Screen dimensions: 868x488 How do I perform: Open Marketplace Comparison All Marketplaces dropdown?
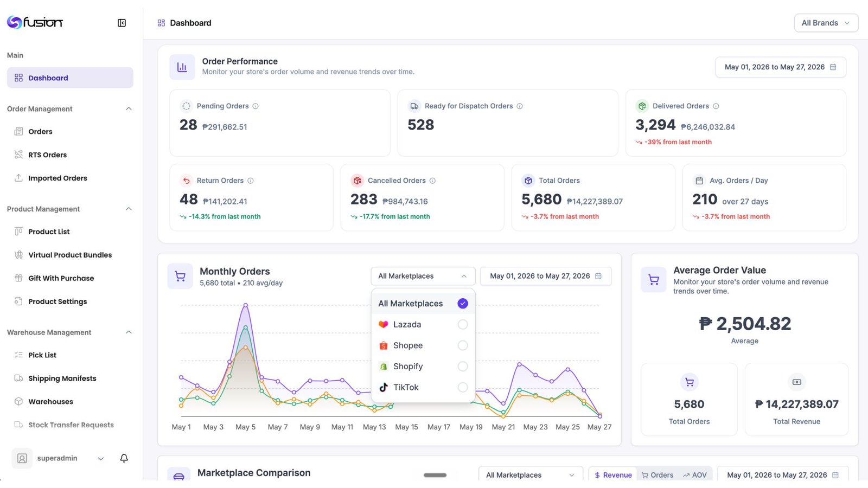click(x=531, y=474)
